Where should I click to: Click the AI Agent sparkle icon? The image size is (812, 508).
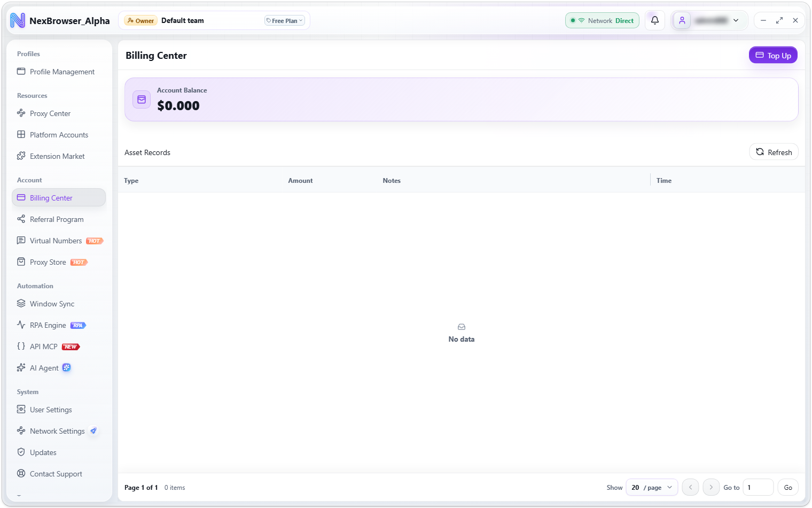(21, 367)
